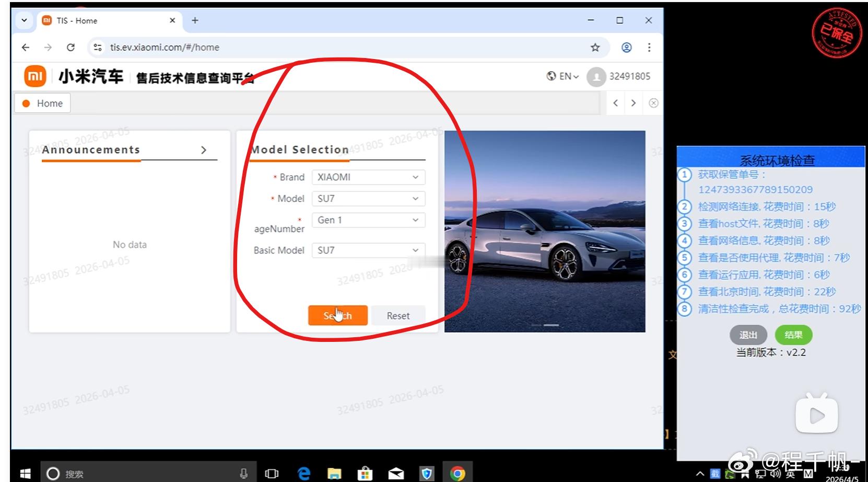Click the custody number 1247393367789150209
The width and height of the screenshot is (868, 482).
pyautogui.click(x=755, y=190)
